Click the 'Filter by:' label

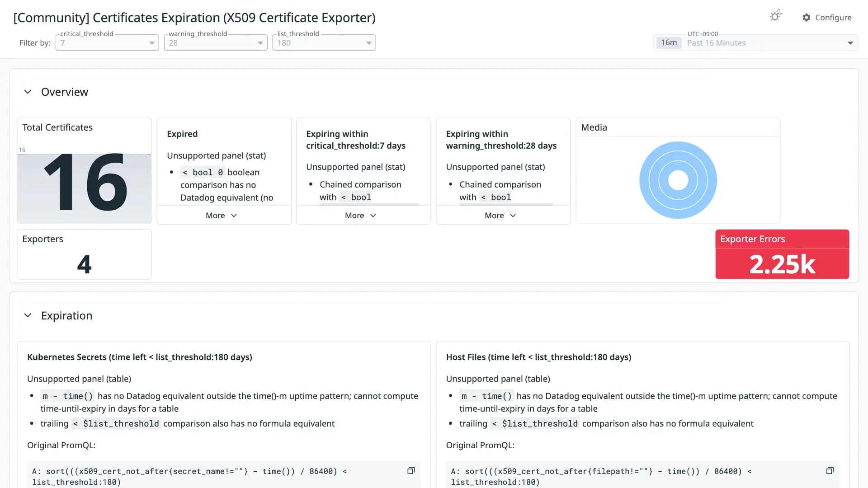coord(35,43)
